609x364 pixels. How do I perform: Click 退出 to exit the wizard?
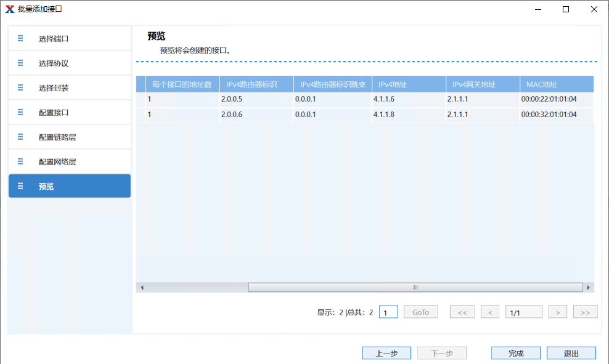coord(571,352)
